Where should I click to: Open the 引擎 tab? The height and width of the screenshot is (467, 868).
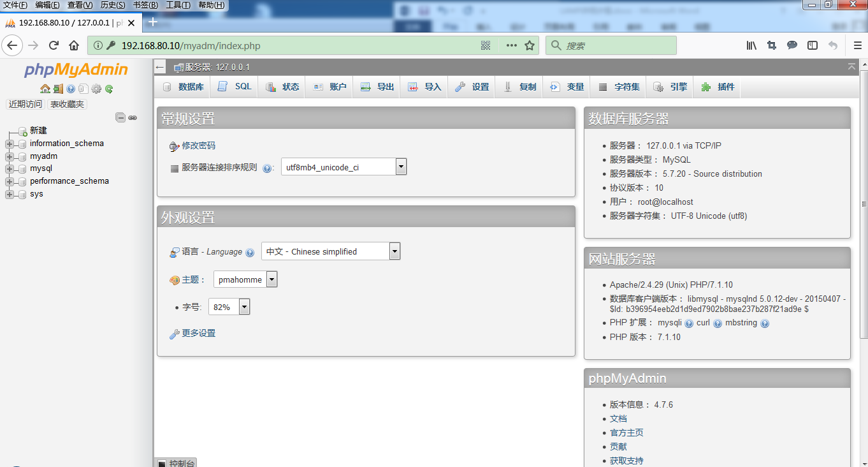pos(670,87)
